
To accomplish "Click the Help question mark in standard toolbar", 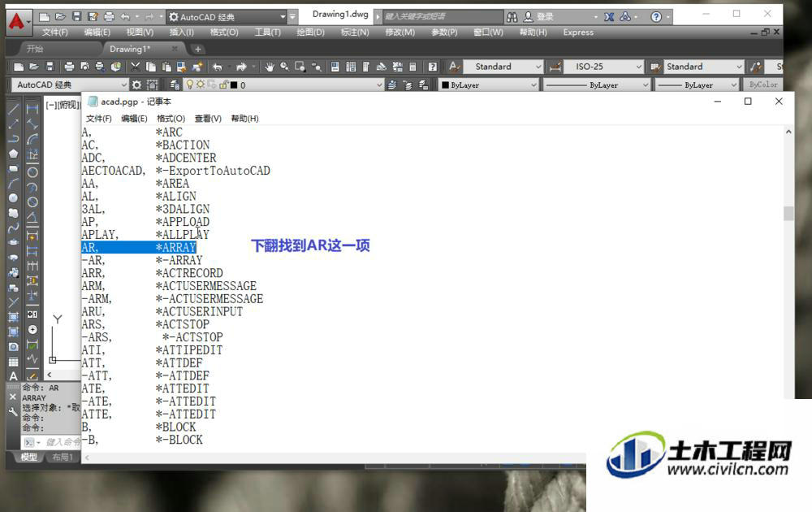I will (433, 67).
